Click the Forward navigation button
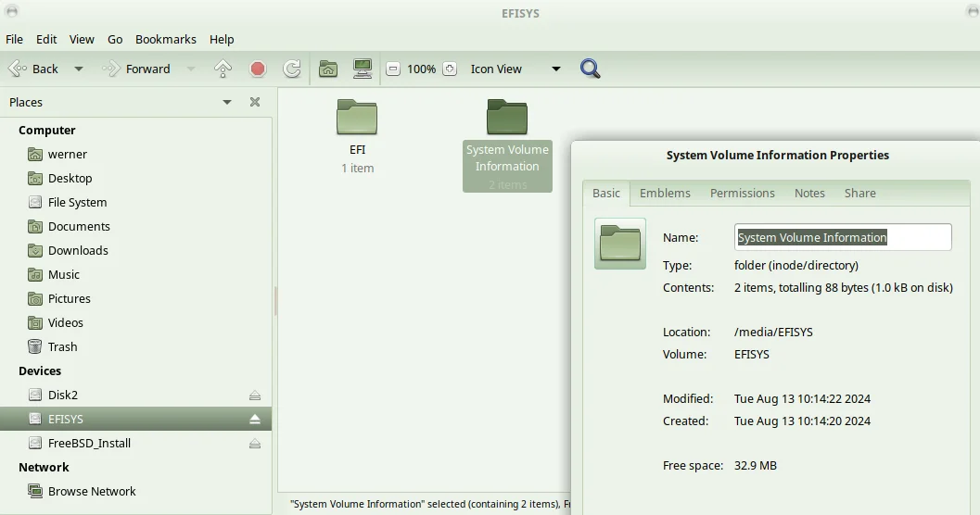Screen dimensions: 980x515 click(x=135, y=69)
